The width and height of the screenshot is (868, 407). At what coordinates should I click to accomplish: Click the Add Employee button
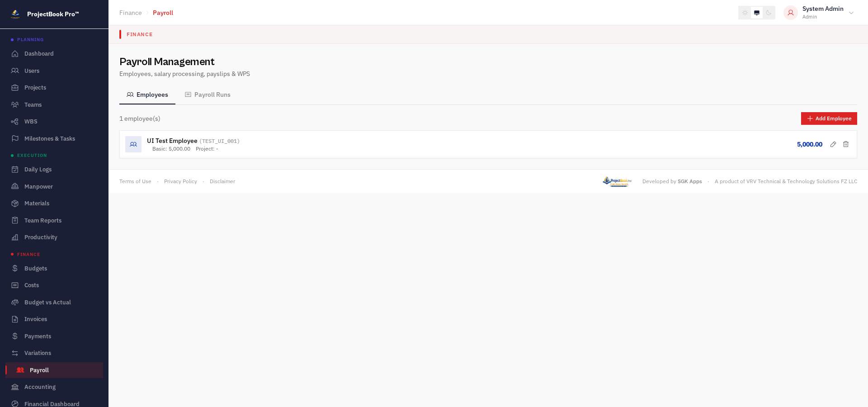click(x=829, y=118)
